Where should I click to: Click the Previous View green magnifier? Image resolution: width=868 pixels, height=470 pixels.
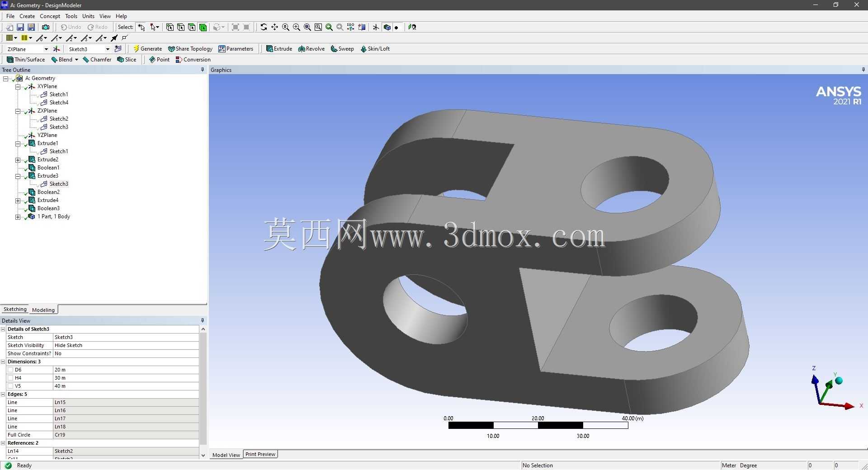click(x=329, y=27)
